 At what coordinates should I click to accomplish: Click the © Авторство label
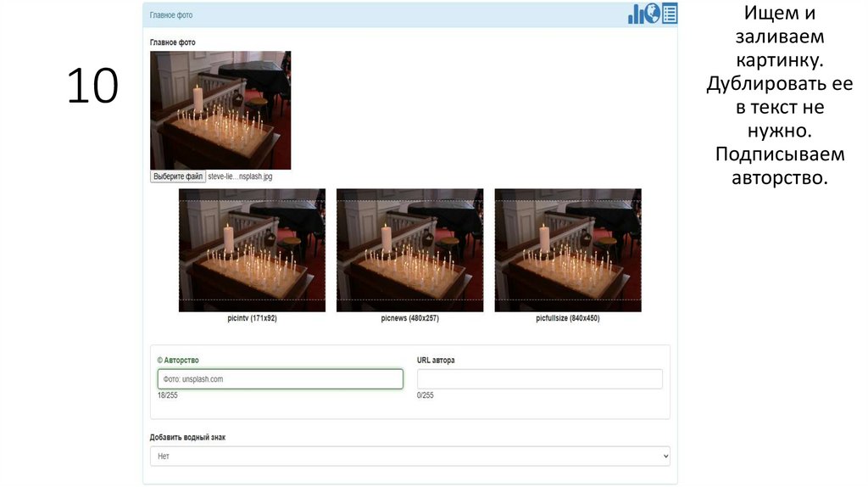coord(178,360)
